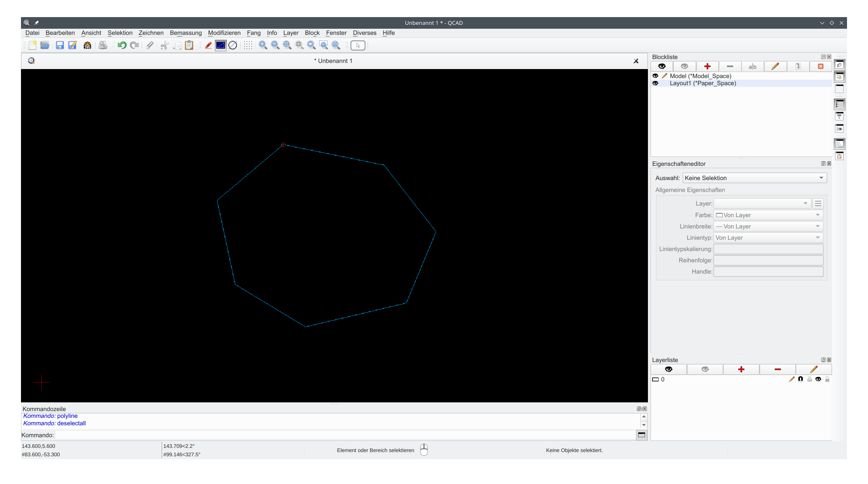Open the Layer property dropdown
868x484 pixels.
point(762,204)
